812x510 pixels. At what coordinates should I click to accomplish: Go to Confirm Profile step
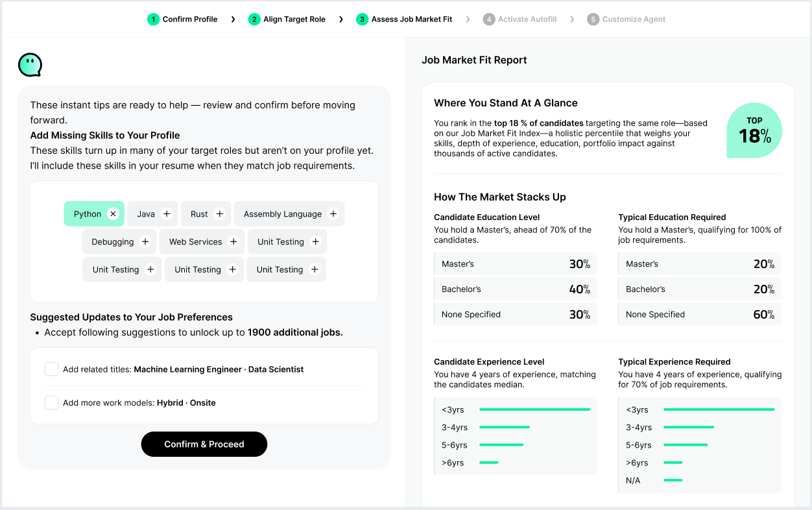click(x=182, y=19)
